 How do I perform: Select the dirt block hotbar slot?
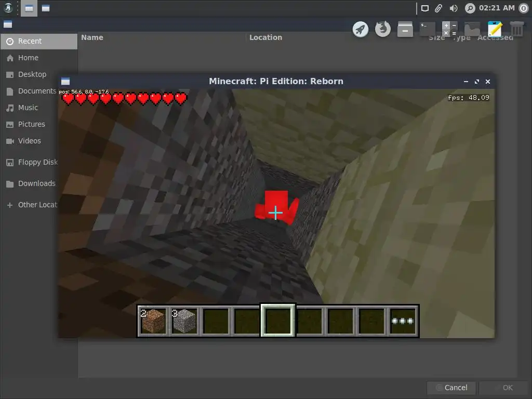coord(153,321)
